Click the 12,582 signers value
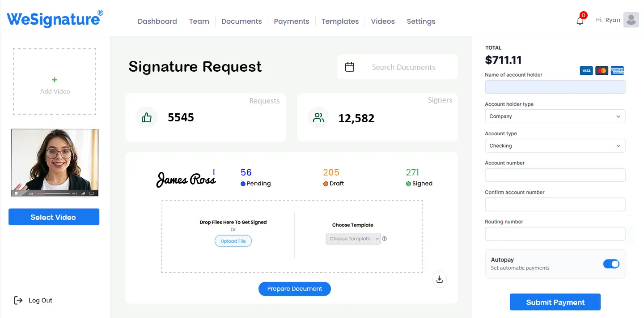The height and width of the screenshot is (318, 644). (356, 118)
